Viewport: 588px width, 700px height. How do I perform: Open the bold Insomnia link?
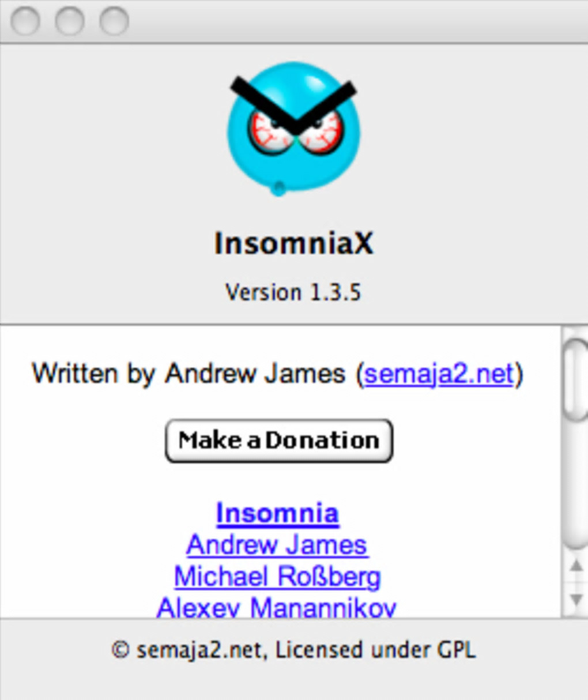(x=277, y=513)
